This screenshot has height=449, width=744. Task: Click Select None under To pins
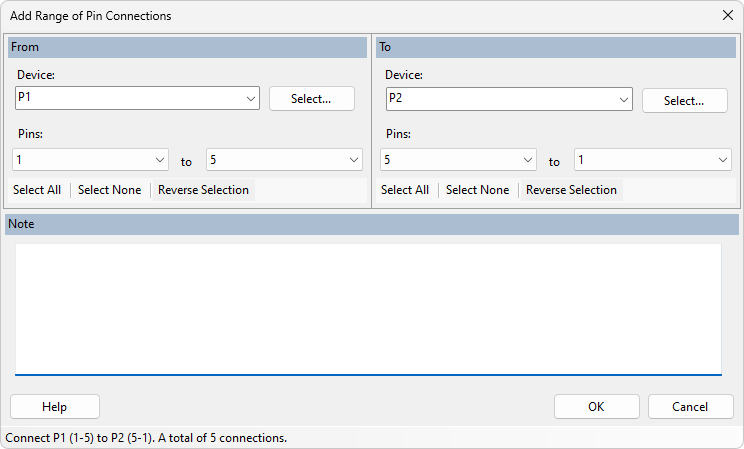tap(477, 190)
